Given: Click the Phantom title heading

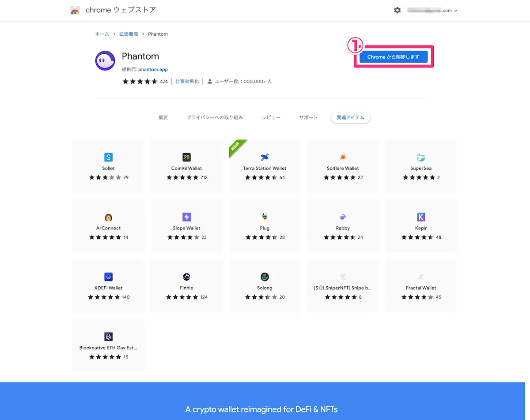Looking at the screenshot, I should pyautogui.click(x=140, y=56).
